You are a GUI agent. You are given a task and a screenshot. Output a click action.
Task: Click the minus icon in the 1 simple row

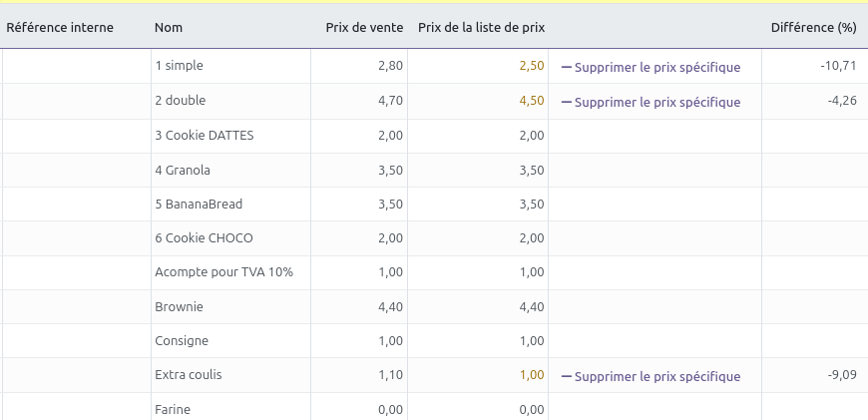pyautogui.click(x=567, y=68)
